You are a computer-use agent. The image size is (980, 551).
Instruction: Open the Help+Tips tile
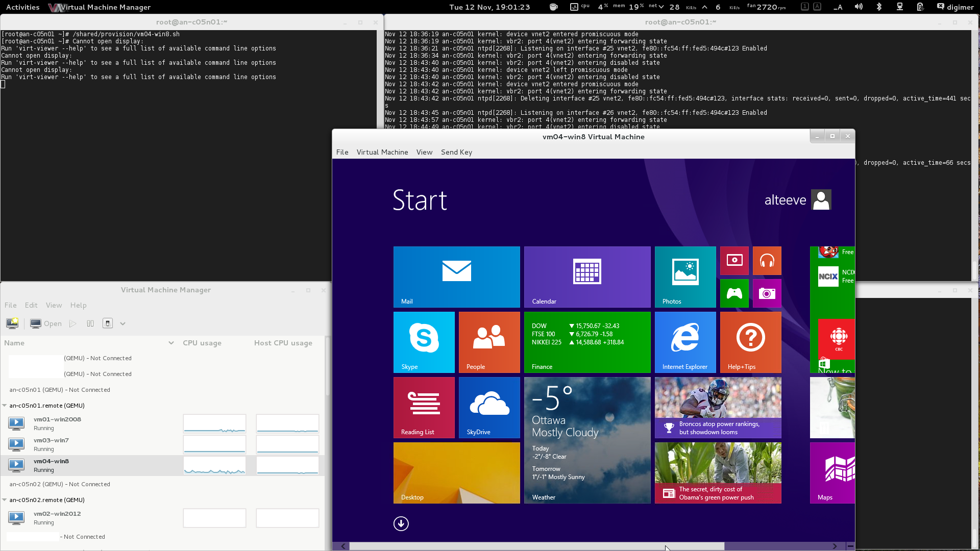coord(750,342)
